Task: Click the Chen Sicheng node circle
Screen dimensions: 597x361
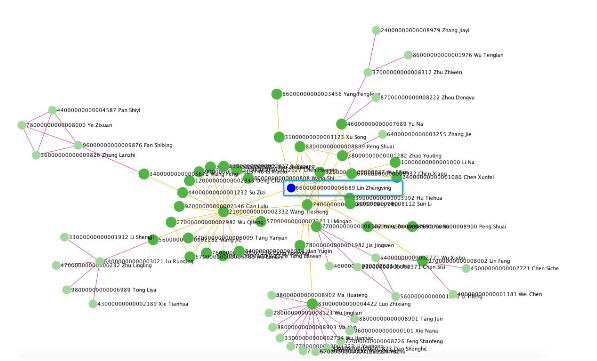Action: coord(466,268)
